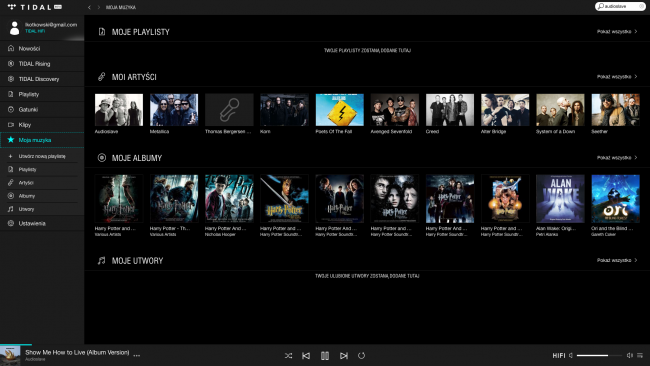Open Ori and the Blind Forest album
This screenshot has width=650, height=366.
click(615, 199)
